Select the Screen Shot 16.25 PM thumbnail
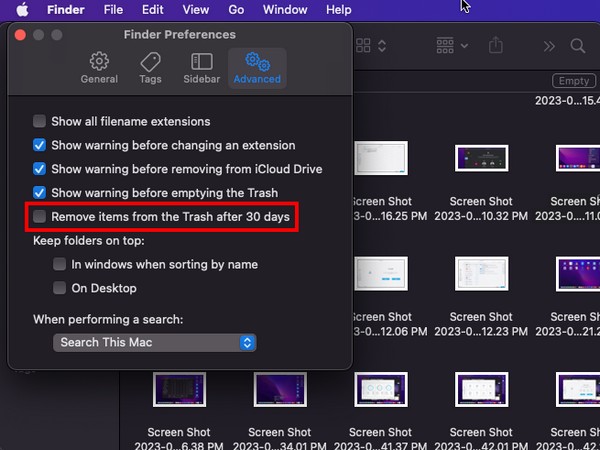600x450 pixels. tap(381, 158)
